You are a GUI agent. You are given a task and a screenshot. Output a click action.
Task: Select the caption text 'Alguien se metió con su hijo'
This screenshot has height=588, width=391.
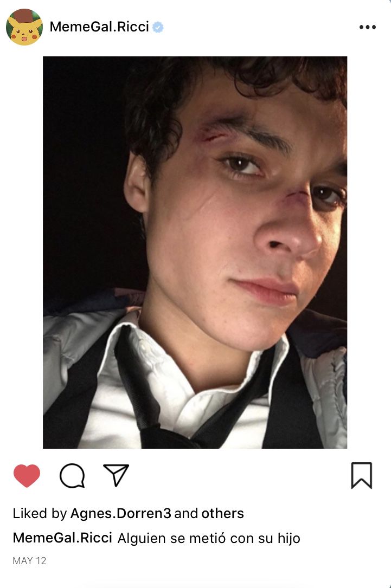(209, 538)
